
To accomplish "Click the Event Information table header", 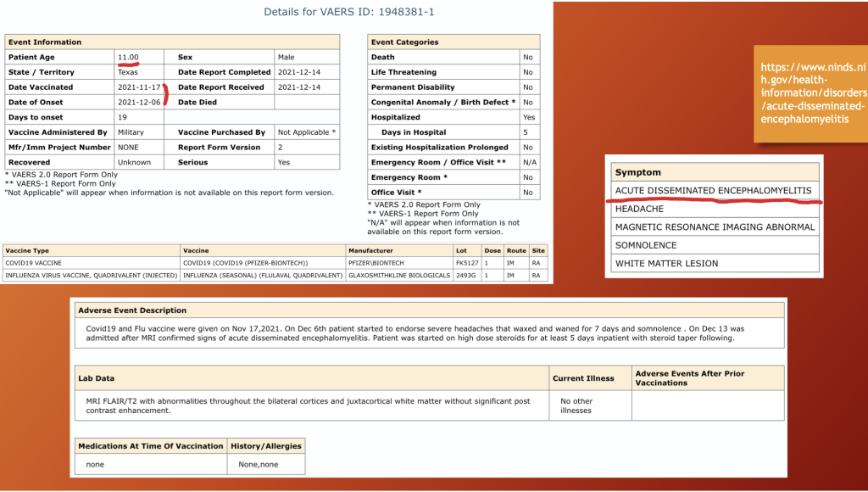I will tap(46, 42).
